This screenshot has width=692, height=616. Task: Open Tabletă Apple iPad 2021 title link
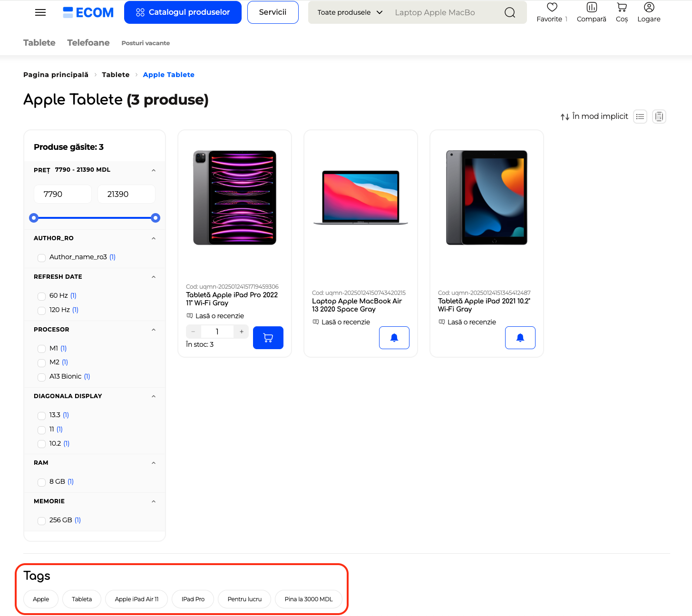(x=484, y=305)
